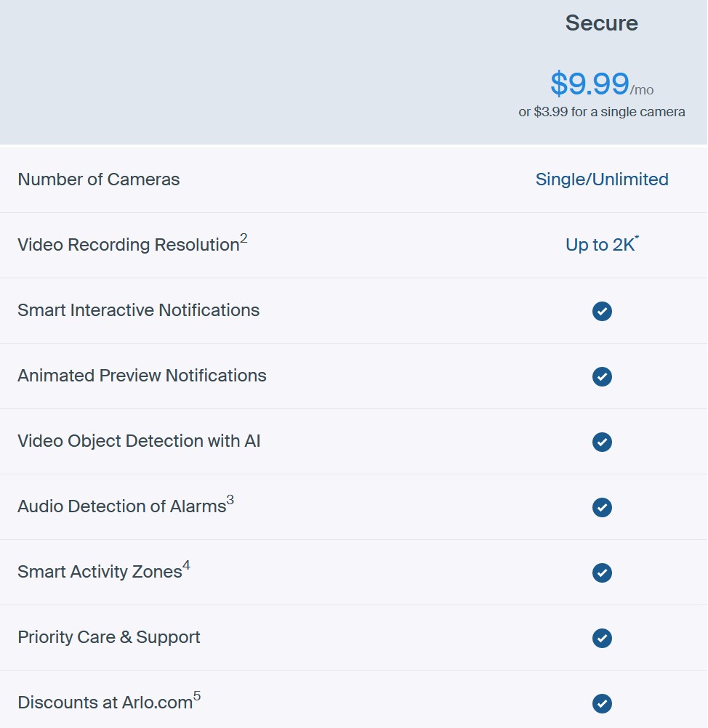Click the Animated Preview Notifications checkmark icon

(x=602, y=376)
